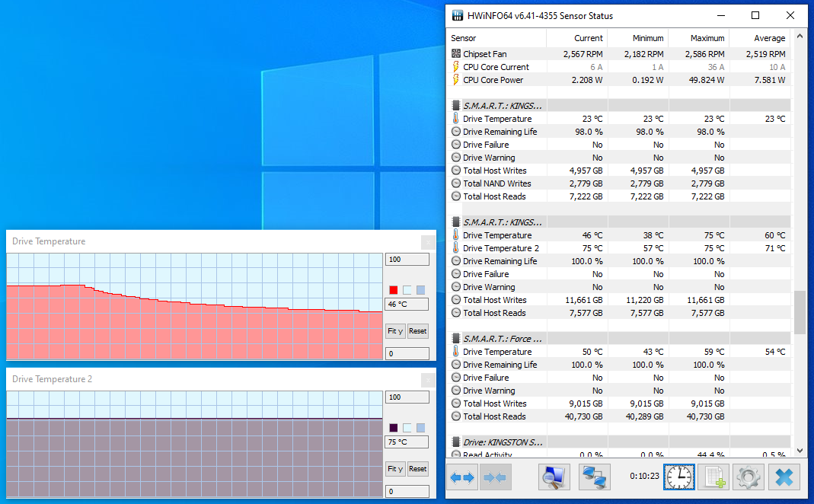Click the 11,220 GB minimum Total Host Writes value

[x=645, y=300]
